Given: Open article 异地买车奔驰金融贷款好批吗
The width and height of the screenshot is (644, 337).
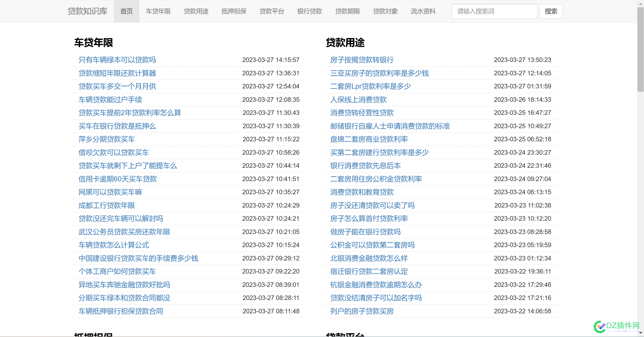Looking at the screenshot, I should [124, 285].
